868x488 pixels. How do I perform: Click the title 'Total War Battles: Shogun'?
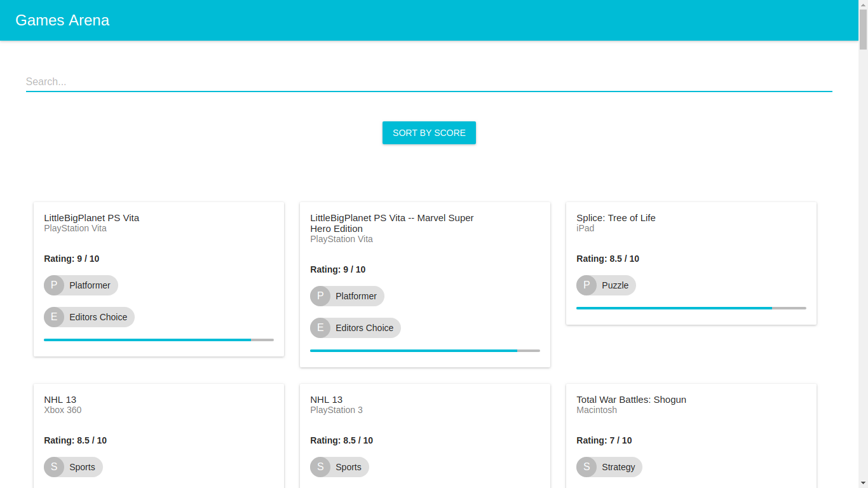631,400
